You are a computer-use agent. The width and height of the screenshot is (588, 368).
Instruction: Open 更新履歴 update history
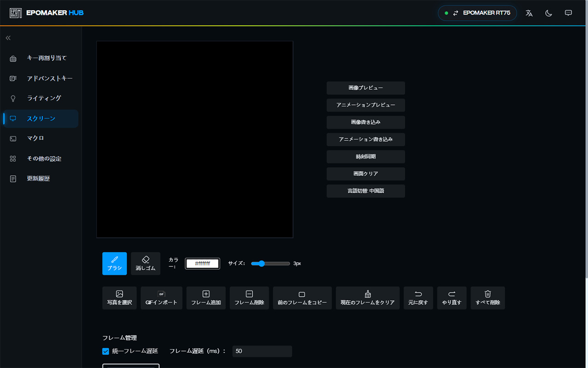(x=40, y=178)
